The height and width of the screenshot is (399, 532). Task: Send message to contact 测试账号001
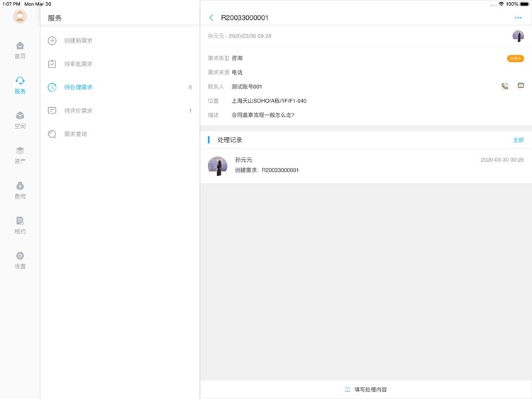[x=521, y=86]
